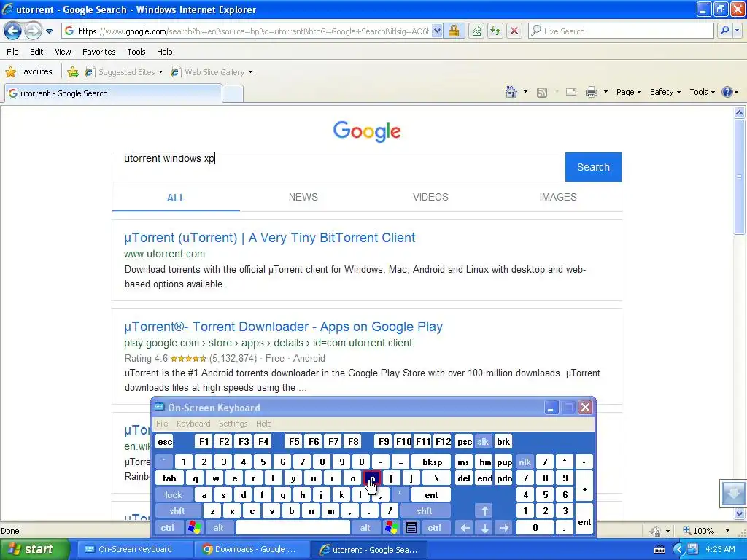This screenshot has height=560, width=747.
Task: Open the File menu in IE
Action: pyautogui.click(x=13, y=52)
